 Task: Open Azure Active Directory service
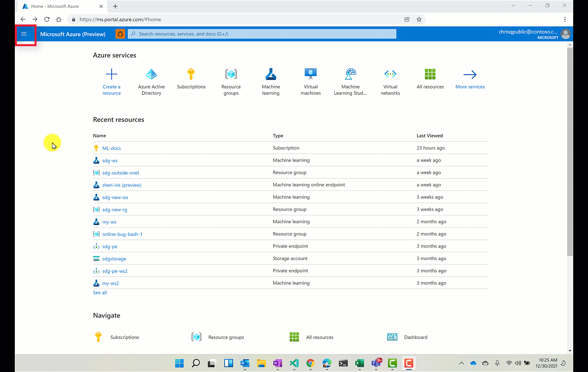[151, 74]
